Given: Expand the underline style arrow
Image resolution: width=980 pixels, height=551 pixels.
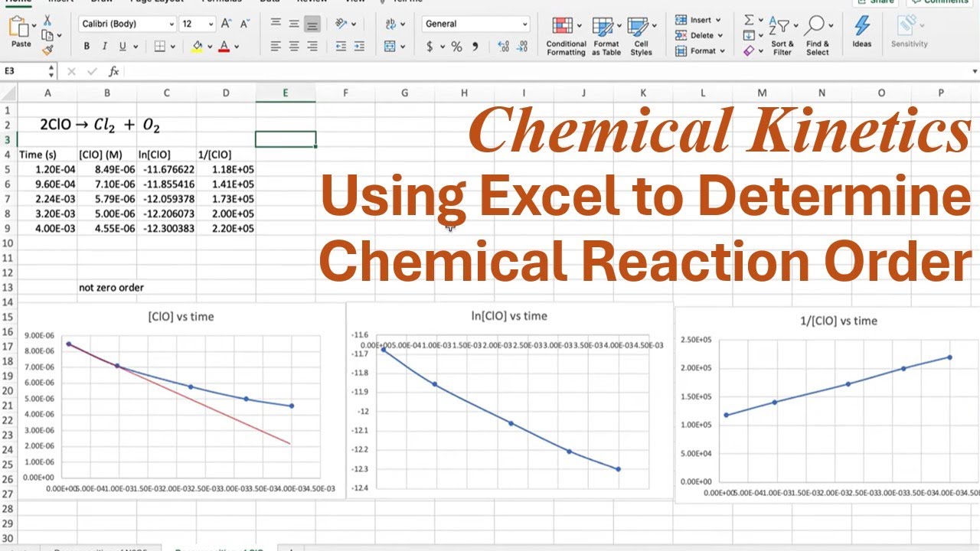Looking at the screenshot, I should click(x=134, y=47).
